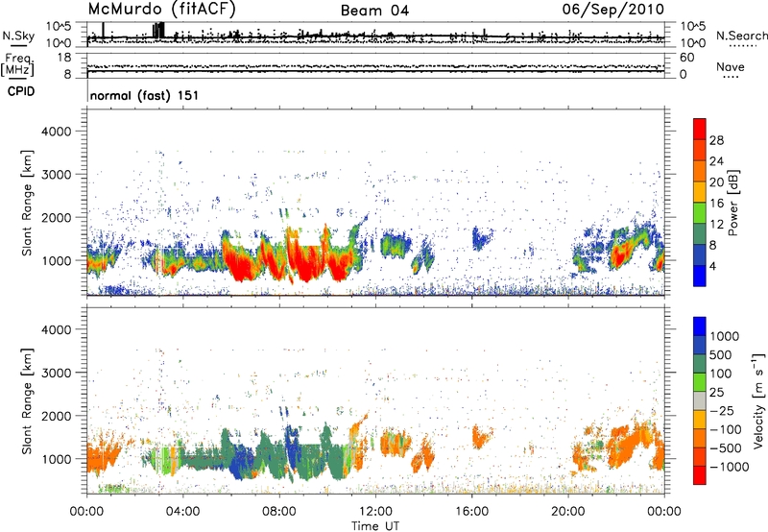Click the date 06/Sep/2010
The height and width of the screenshot is (532, 768).
[612, 9]
